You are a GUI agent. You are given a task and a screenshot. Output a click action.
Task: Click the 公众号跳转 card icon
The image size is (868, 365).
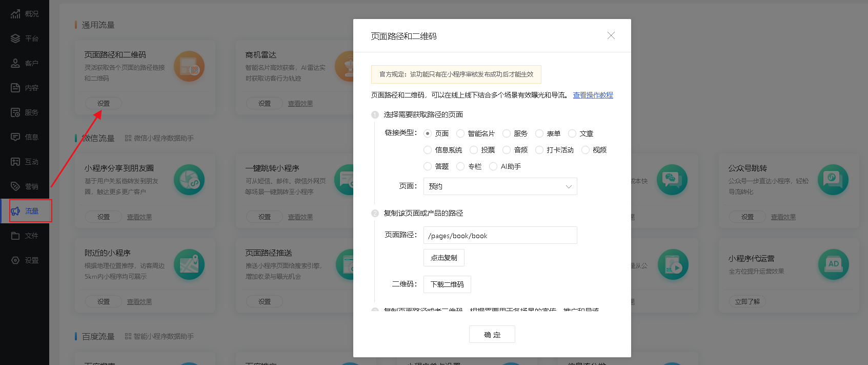click(x=833, y=180)
